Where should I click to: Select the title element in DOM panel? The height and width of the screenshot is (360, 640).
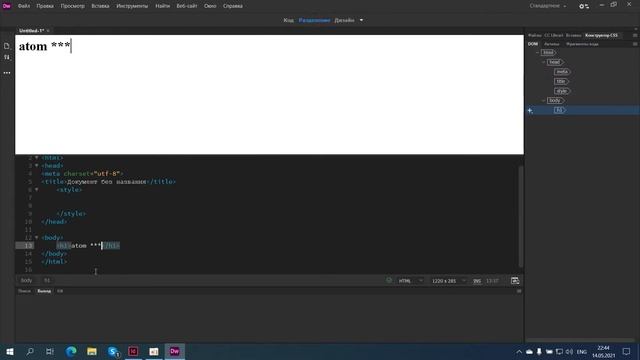[x=561, y=81]
